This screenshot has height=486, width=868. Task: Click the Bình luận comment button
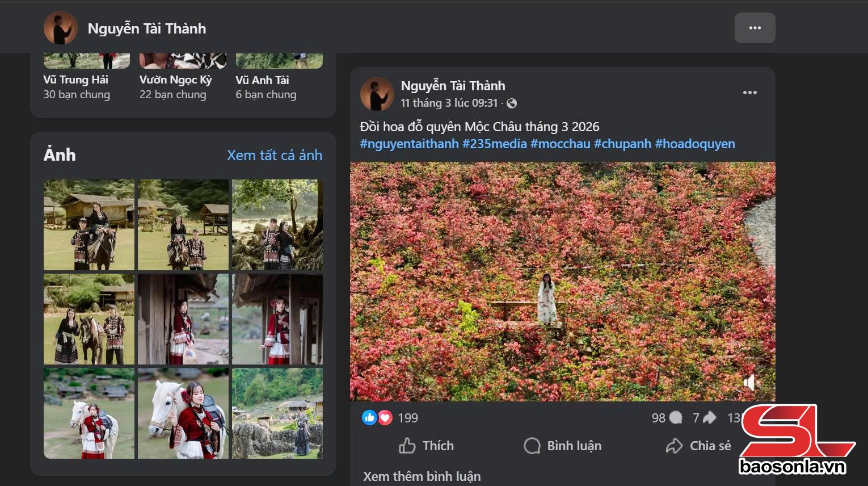coord(562,446)
